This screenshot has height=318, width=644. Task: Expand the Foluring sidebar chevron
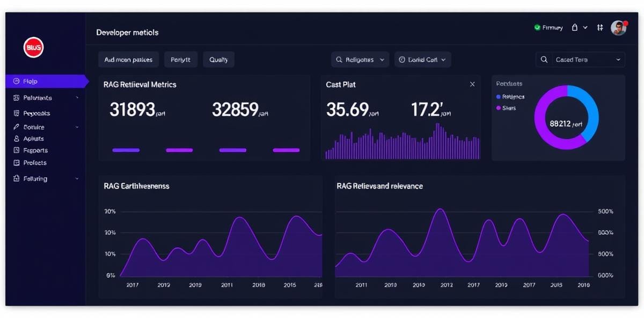[x=77, y=178]
